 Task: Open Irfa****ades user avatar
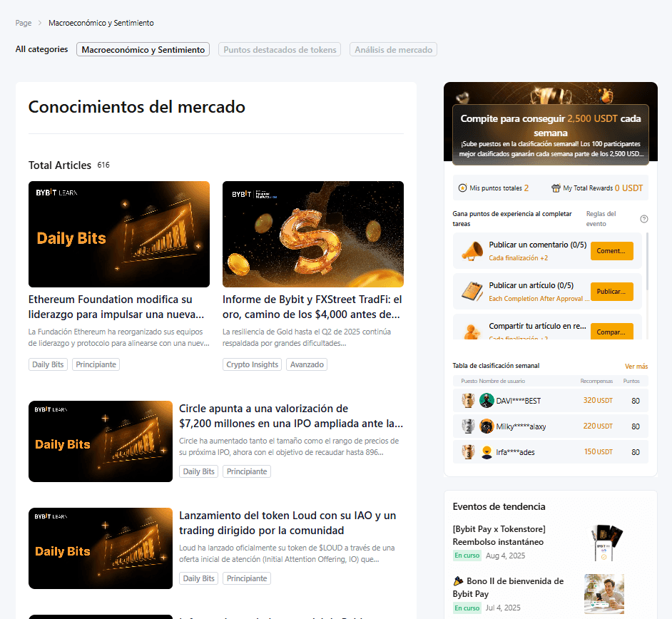pyautogui.click(x=487, y=452)
